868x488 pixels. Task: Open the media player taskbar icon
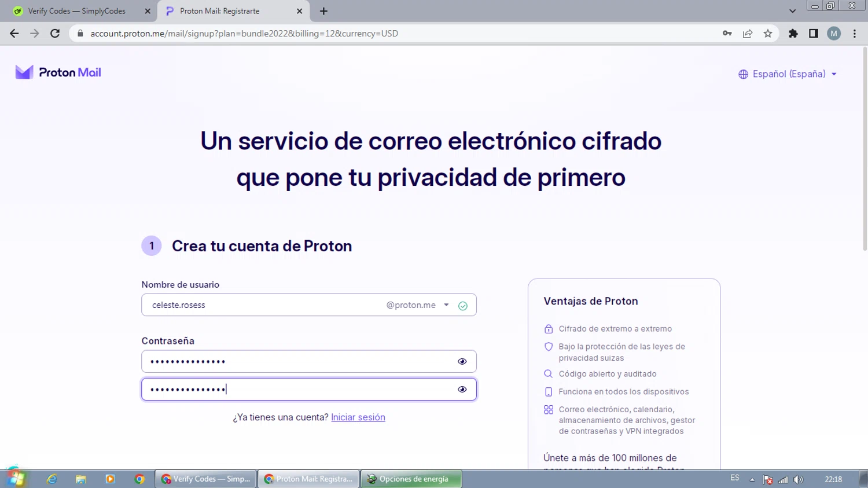pos(110,479)
